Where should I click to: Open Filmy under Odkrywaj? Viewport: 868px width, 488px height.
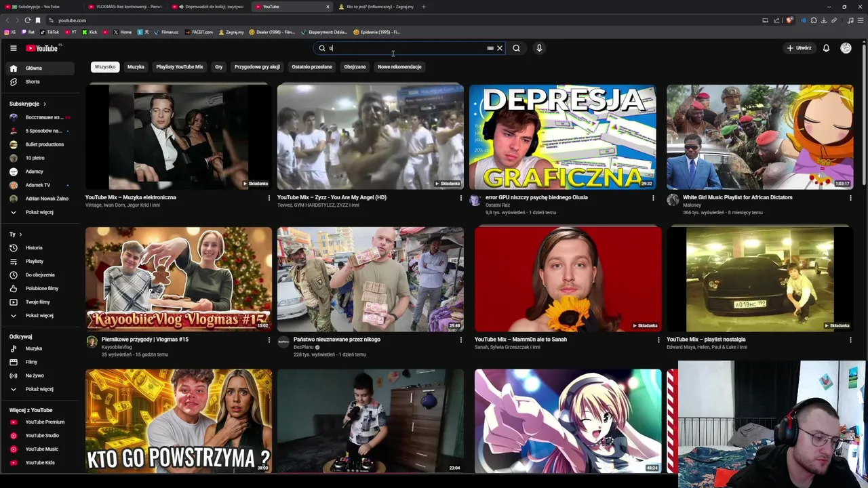tap(41, 362)
